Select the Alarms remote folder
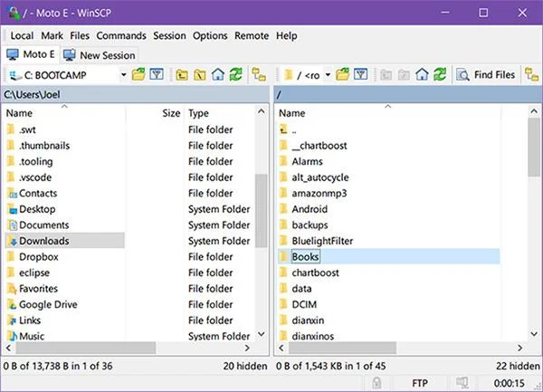The width and height of the screenshot is (543, 392). (x=307, y=161)
